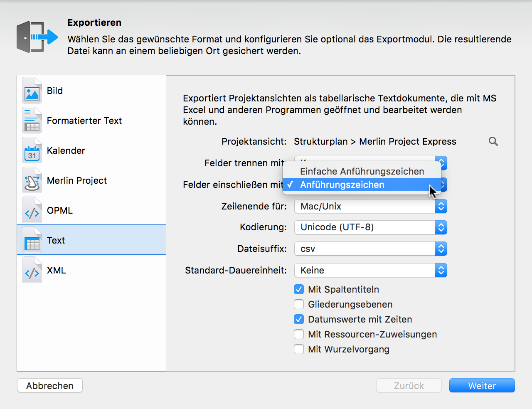Open the Zeilenende für dropdown
Viewport: 532px width, 409px height.
[371, 206]
